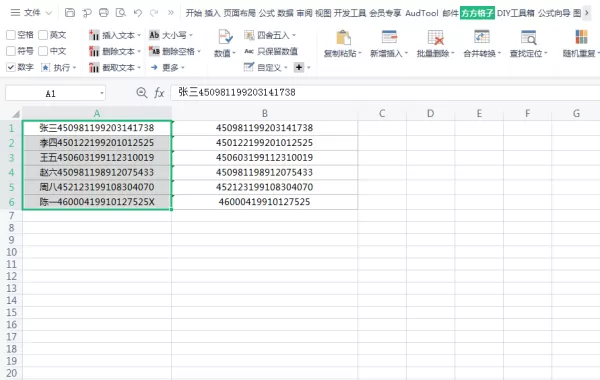
Task: Click the redo arrow icon
Action: [154, 13]
